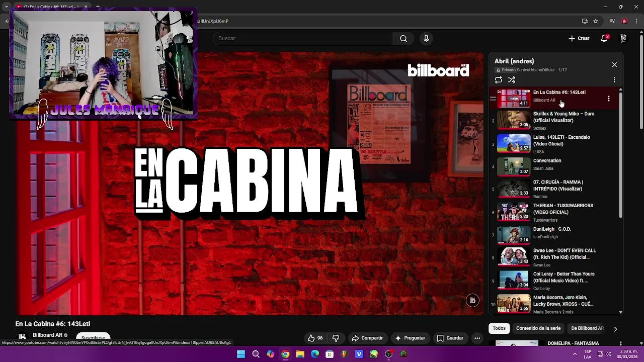The width and height of the screenshot is (644, 362).
Task: Open the Windows Start menu
Action: [x=241, y=354]
